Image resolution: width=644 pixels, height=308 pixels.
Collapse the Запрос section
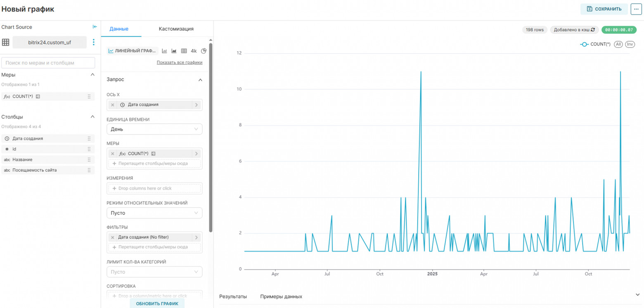pos(200,80)
